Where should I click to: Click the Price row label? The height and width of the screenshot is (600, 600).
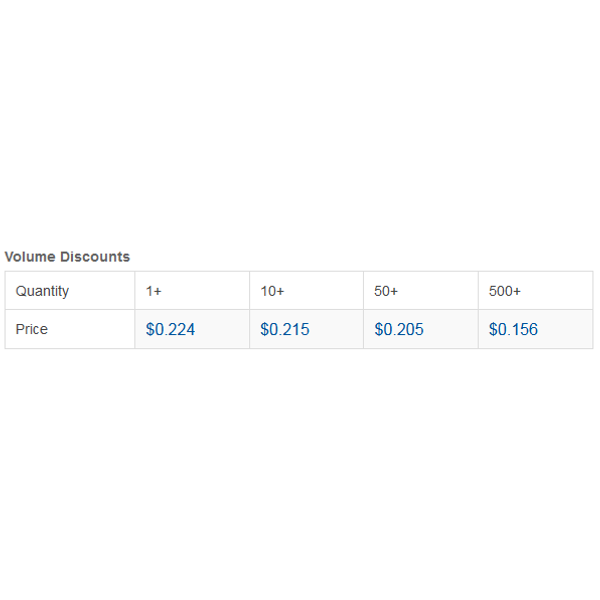click(x=32, y=329)
